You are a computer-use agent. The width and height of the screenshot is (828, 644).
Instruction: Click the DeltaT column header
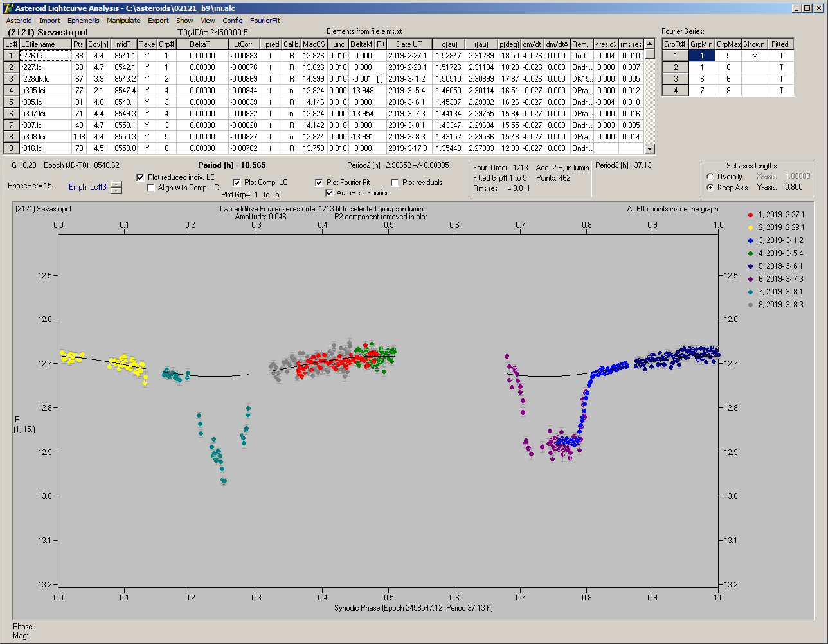(203, 44)
